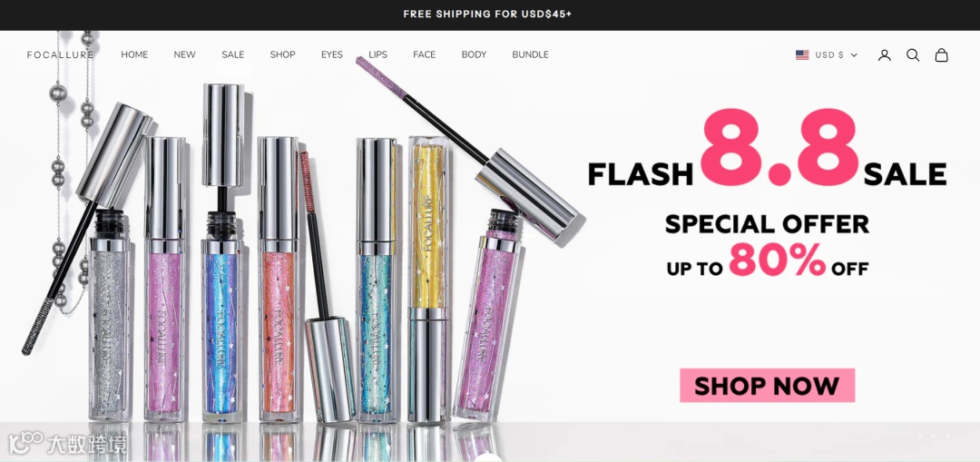Click the FOCALLURE logo
Viewport: 980px width, 462px height.
coord(61,55)
